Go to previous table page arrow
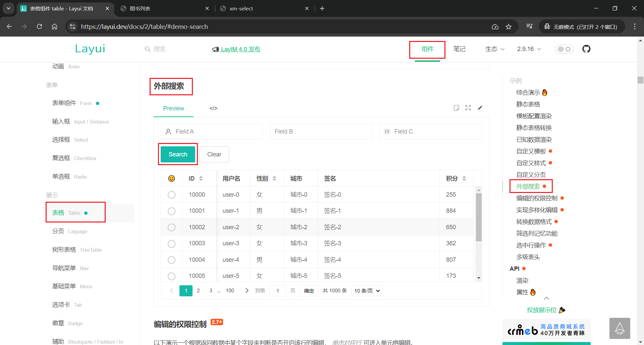The width and height of the screenshot is (644, 345). tap(172, 291)
